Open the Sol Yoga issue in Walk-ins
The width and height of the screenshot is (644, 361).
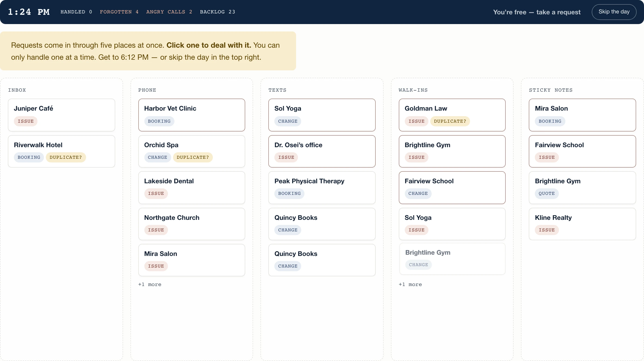tap(452, 224)
